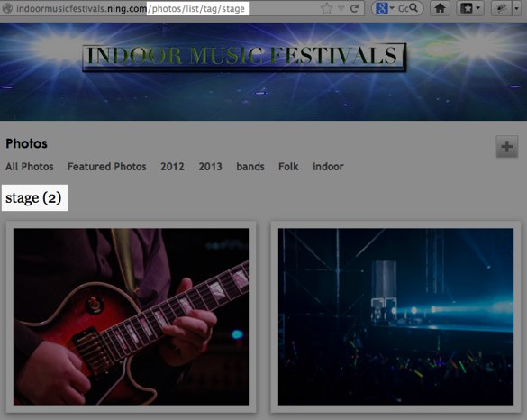Expand the address bar history dropdown arrow
The image size is (527, 420).
pos(341,8)
